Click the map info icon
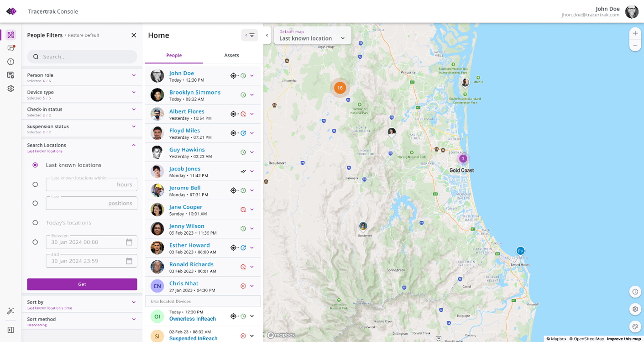This screenshot has height=342, width=644. (x=635, y=292)
